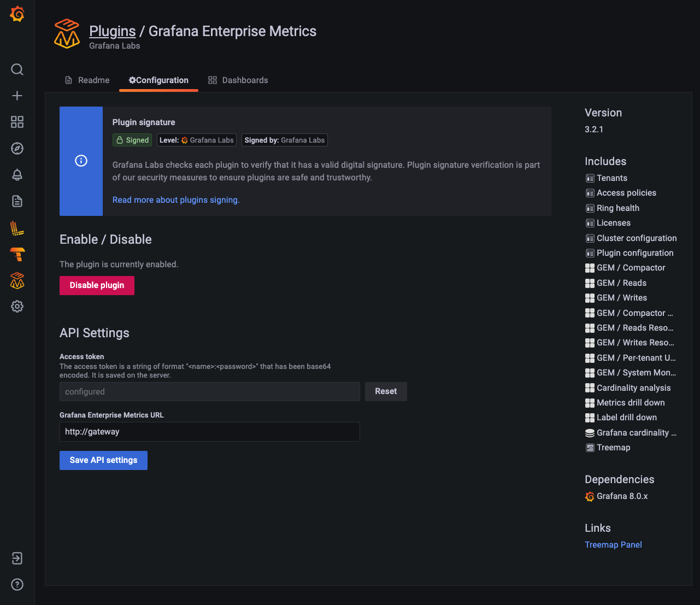Select the Tenants entry under Includes
The height and width of the screenshot is (605, 700).
tap(612, 178)
